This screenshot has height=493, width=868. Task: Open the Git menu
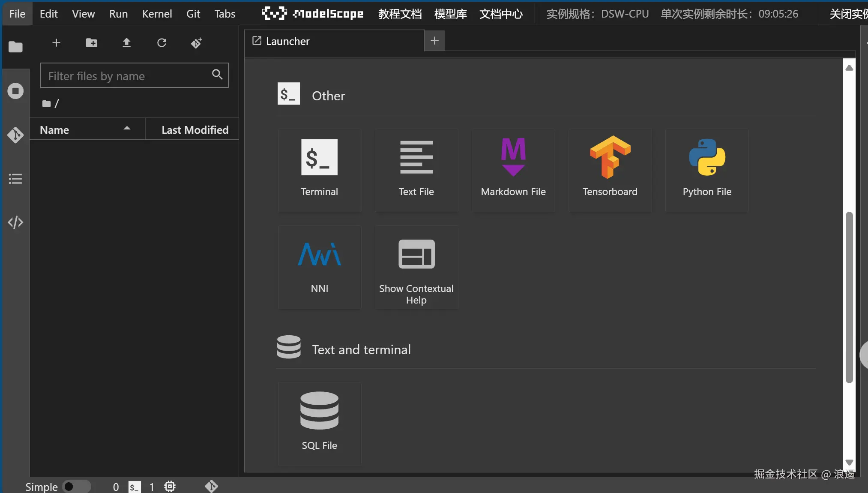[x=193, y=14]
